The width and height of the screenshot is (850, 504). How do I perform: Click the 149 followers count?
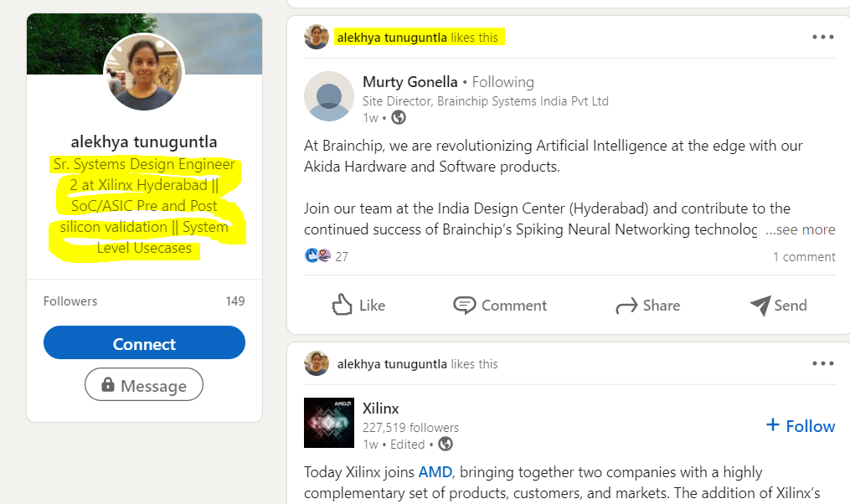tap(235, 301)
